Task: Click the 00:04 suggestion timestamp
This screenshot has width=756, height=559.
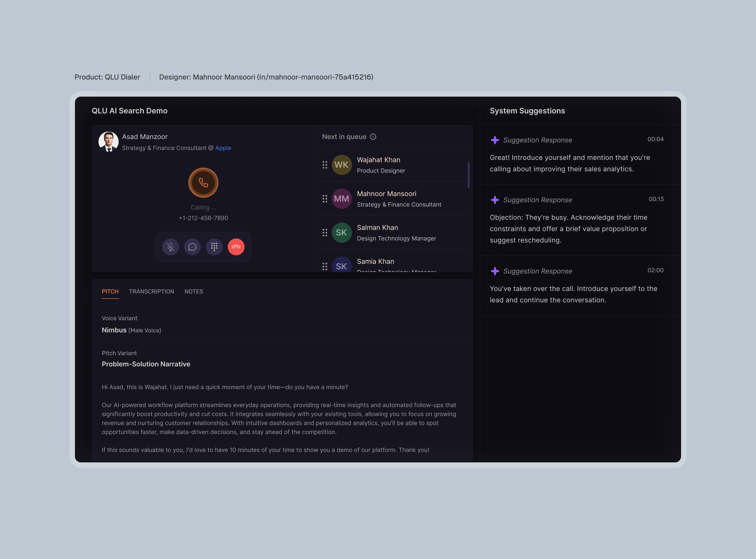Action: (655, 139)
